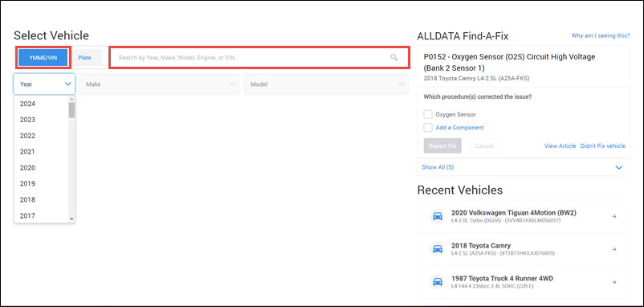The width and height of the screenshot is (644, 307).
Task: Click P0152 Oxygen Sensor Circuit High Voltage title
Action: [509, 63]
